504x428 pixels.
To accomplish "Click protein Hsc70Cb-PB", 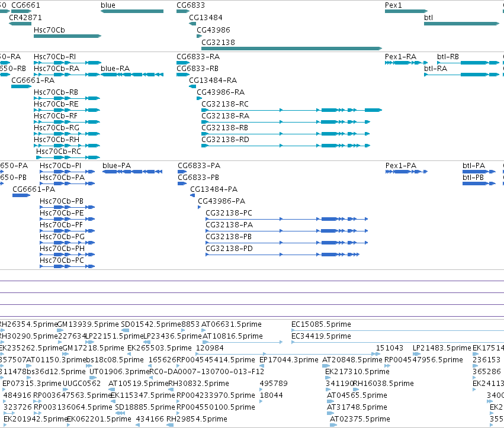I will 67,208.
